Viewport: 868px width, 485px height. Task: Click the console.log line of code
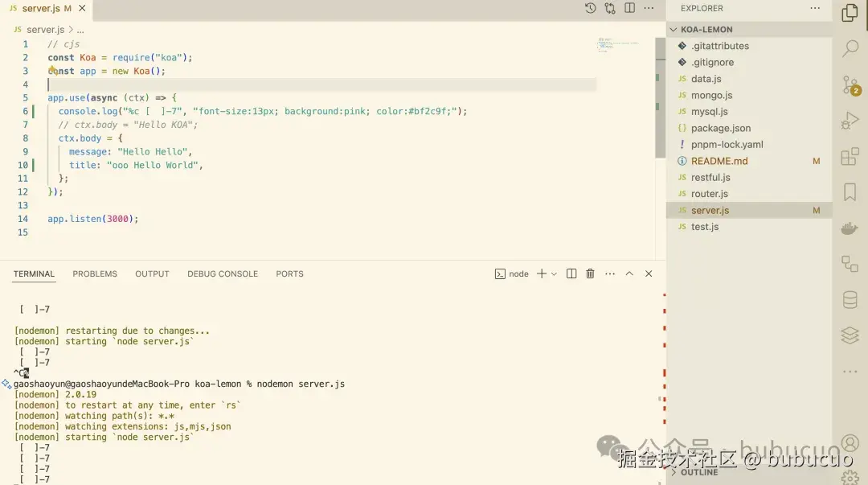262,112
